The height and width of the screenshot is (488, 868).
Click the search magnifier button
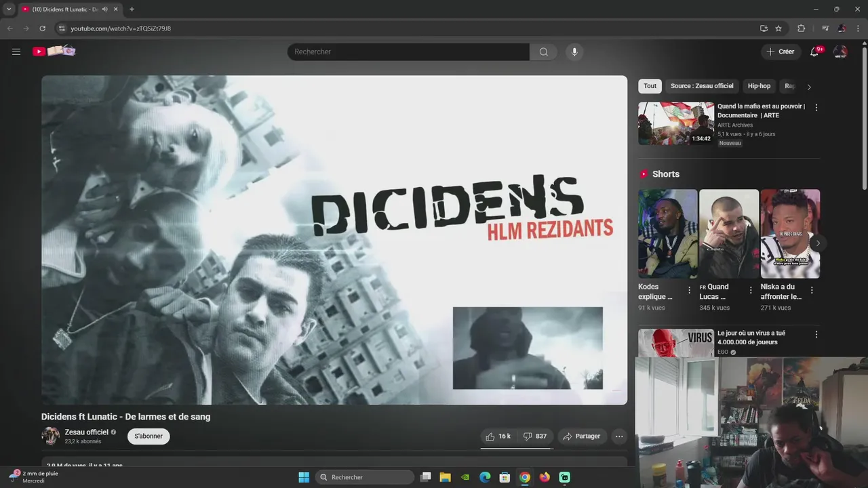543,52
